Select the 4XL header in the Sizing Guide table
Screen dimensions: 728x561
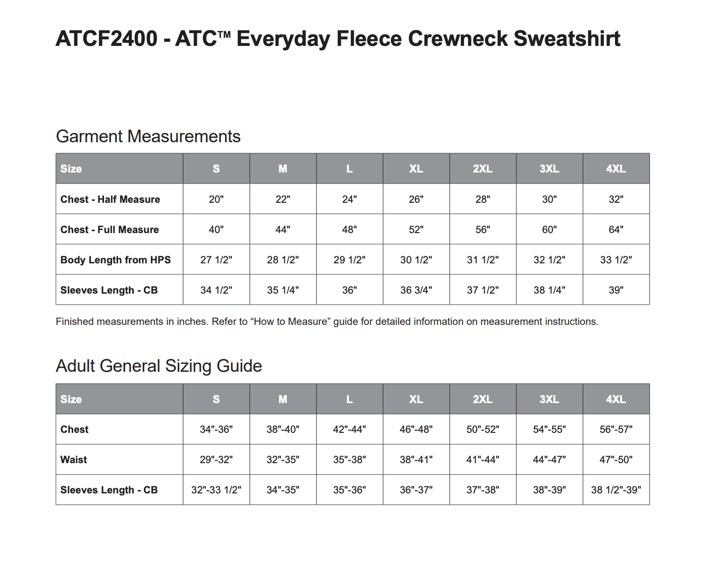[x=615, y=399]
